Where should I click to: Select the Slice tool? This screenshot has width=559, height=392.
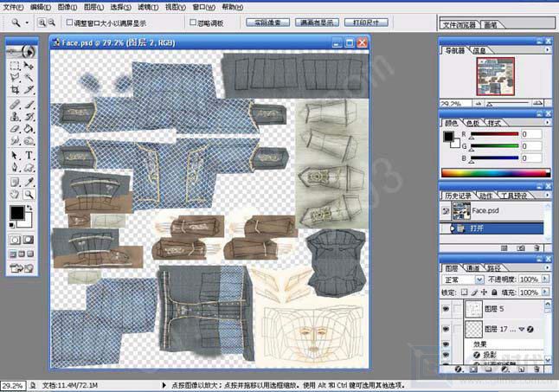coord(29,89)
